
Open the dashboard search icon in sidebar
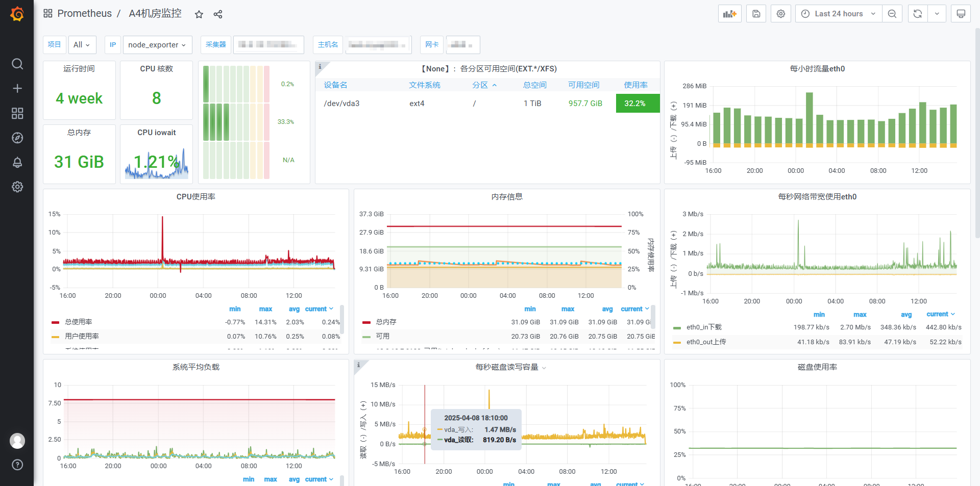point(17,64)
